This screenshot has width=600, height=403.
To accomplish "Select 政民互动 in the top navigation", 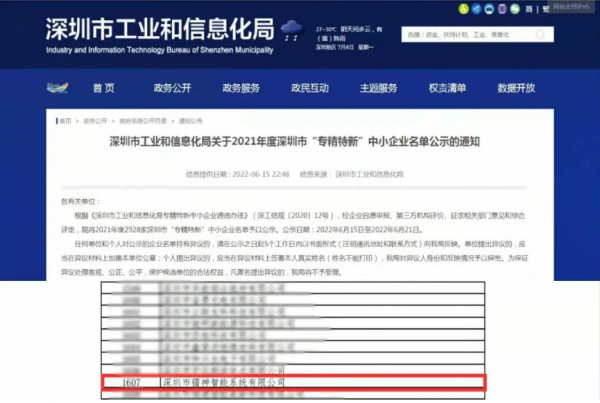I will click(312, 88).
